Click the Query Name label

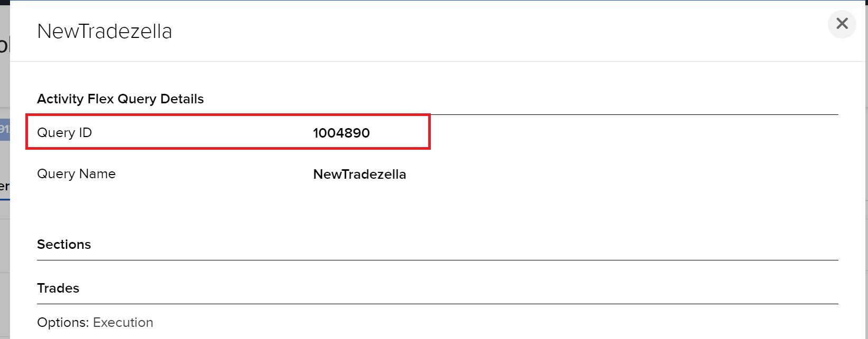coord(76,174)
